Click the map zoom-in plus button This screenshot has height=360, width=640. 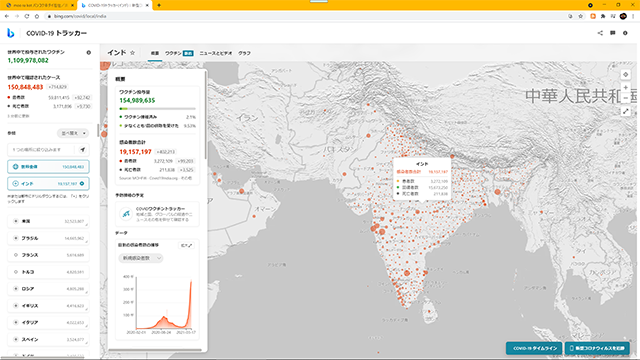(625, 87)
